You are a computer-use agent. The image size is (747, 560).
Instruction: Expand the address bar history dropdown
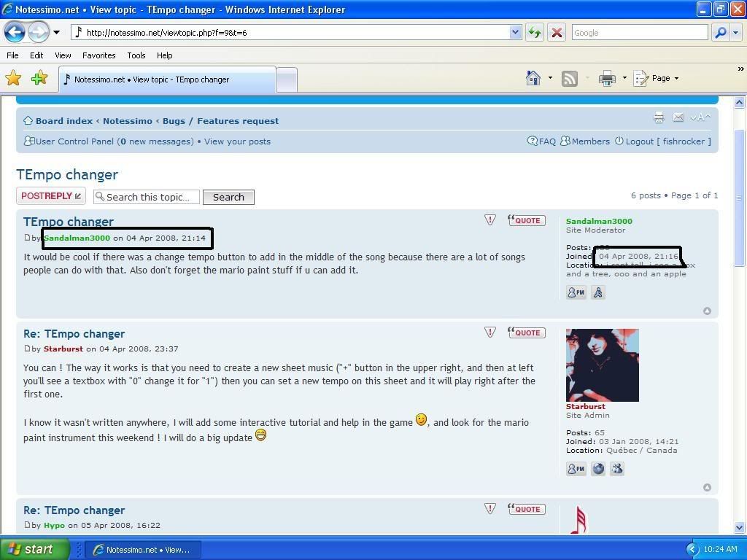515,32
